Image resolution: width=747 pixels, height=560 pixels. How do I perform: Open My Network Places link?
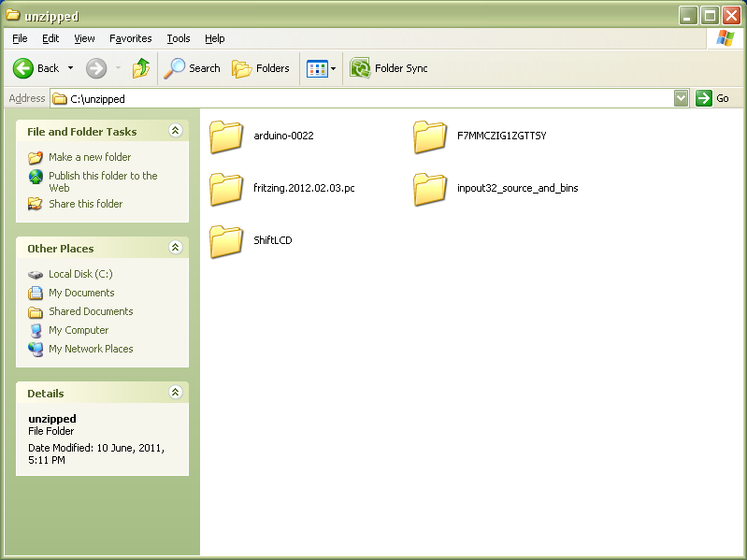point(91,349)
